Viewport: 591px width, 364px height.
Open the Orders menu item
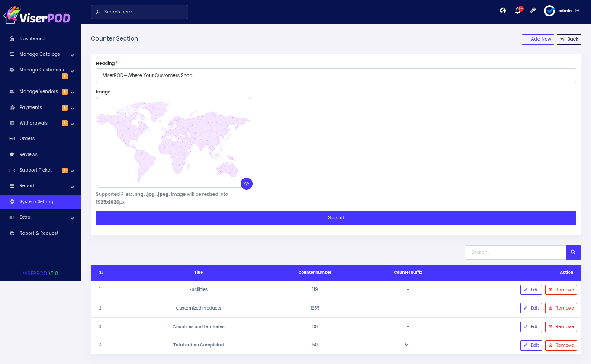tap(27, 139)
